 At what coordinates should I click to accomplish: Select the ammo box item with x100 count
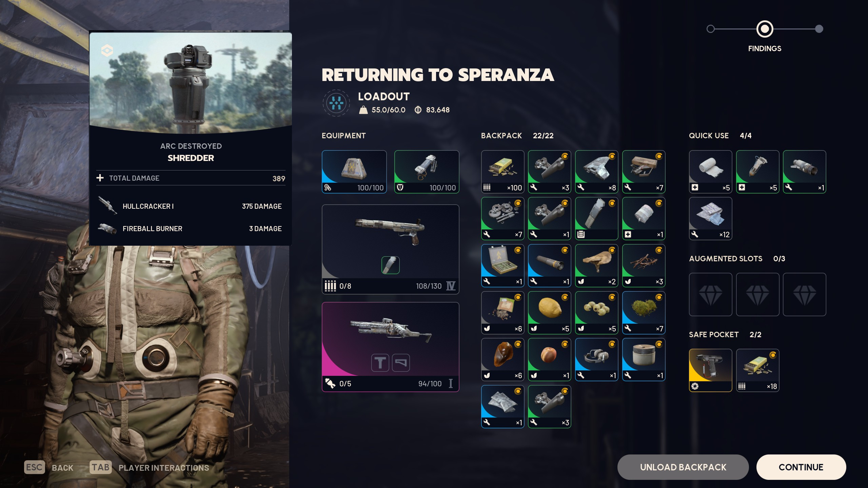(x=502, y=172)
